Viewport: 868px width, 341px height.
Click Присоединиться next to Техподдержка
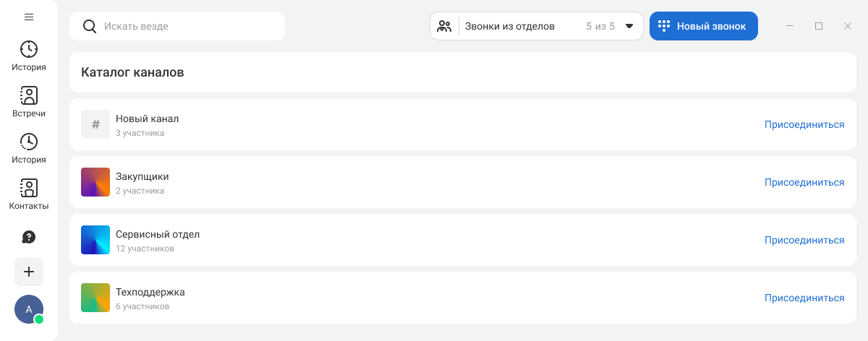pos(804,298)
